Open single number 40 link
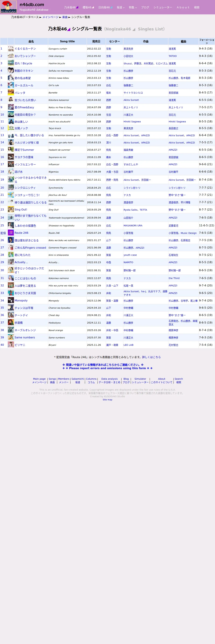The image size is (215, 644). coord(2,345)
